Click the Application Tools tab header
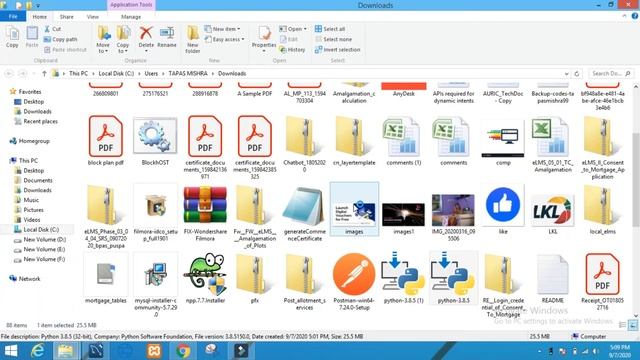The height and width of the screenshot is (360, 640). 131,5
